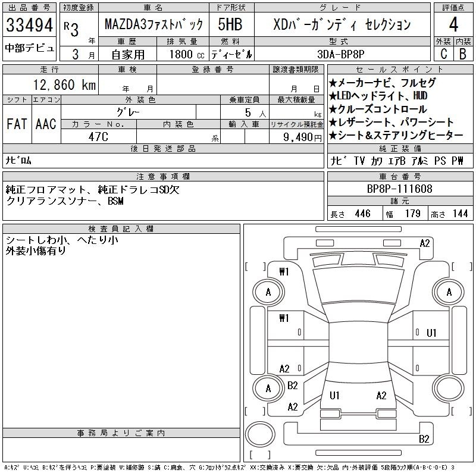This screenshot has height=476, width=476.
Task: Click the B2 damage mark beside rear-left wheel
Action: [293, 386]
